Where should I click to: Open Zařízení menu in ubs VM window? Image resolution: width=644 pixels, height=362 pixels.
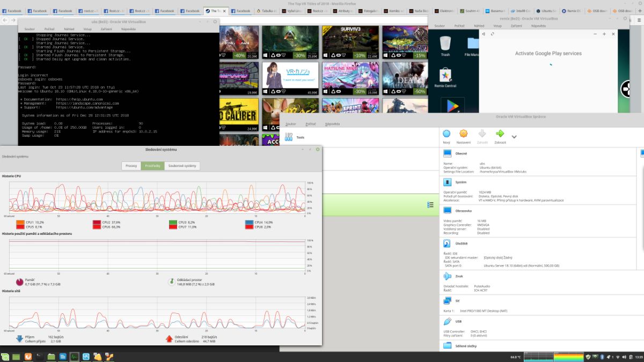pyautogui.click(x=105, y=29)
